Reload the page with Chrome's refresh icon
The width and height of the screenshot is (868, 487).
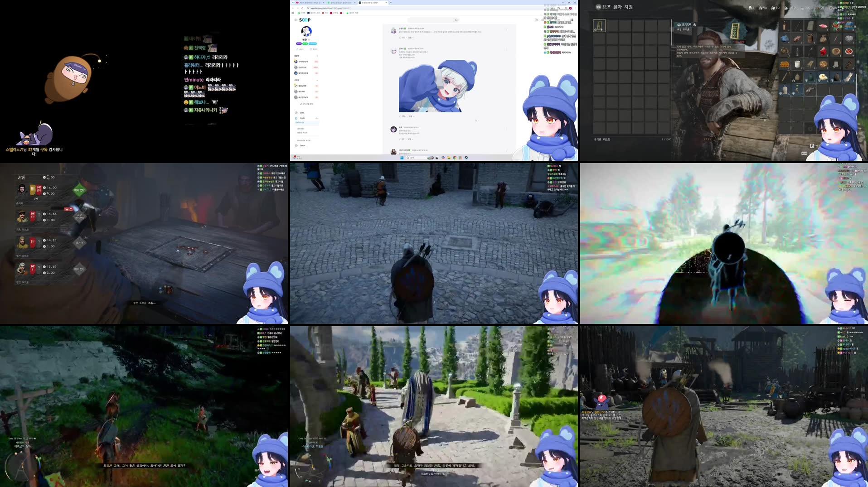pyautogui.click(x=302, y=8)
